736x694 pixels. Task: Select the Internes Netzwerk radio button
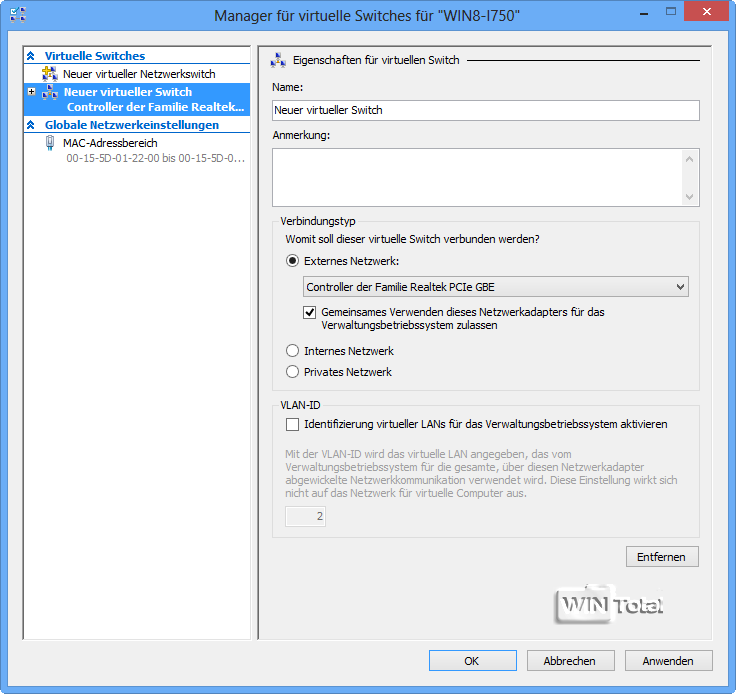[x=292, y=351]
